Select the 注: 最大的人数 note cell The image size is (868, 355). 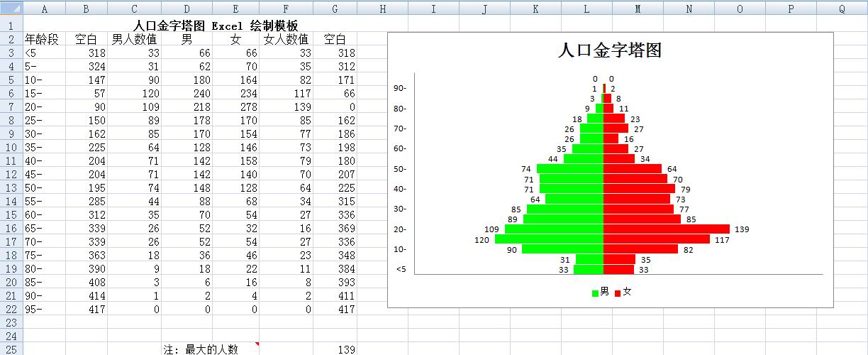pos(210,349)
